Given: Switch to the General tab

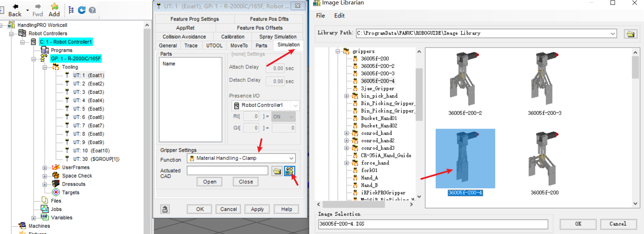Looking at the screenshot, I should click(x=168, y=45).
